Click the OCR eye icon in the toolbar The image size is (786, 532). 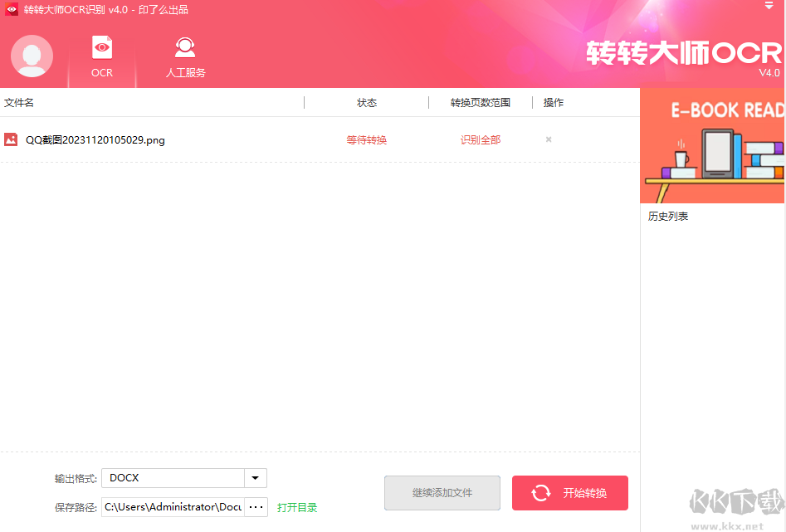click(101, 47)
